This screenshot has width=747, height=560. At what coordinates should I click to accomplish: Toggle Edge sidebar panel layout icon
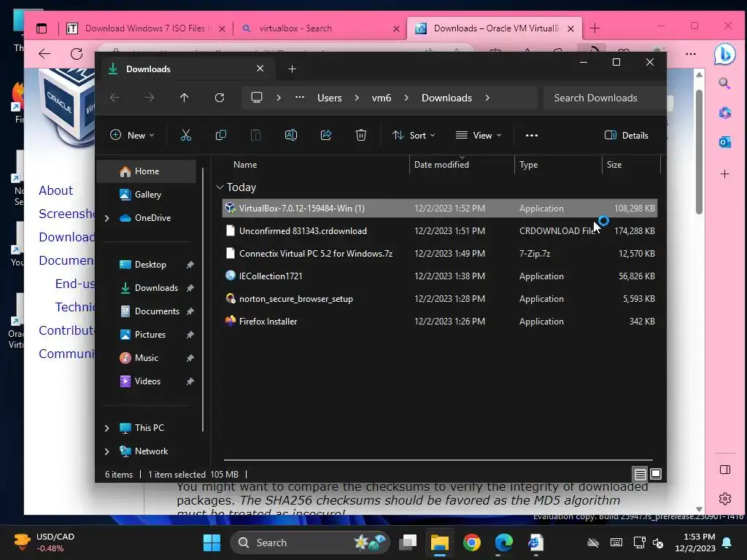(x=724, y=470)
